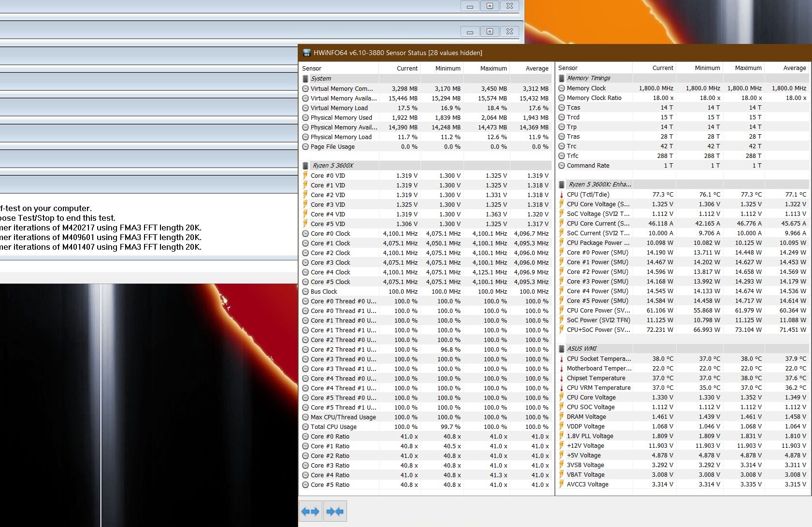Select the Virtual Memory Com... row
Image resolution: width=812 pixels, height=527 pixels.
point(425,88)
